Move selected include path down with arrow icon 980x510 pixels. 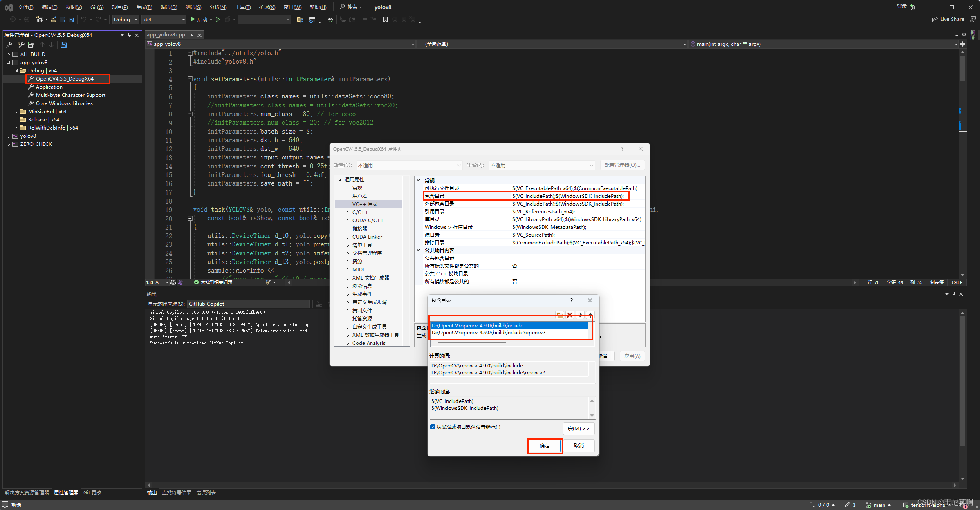click(580, 315)
